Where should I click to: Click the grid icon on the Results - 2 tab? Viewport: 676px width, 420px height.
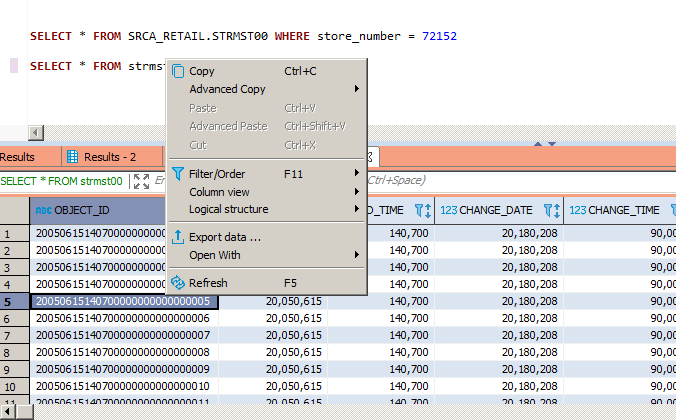[72, 157]
